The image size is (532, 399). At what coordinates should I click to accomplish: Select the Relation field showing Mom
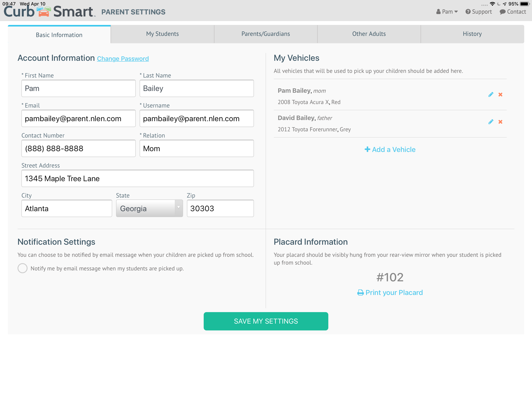click(196, 148)
